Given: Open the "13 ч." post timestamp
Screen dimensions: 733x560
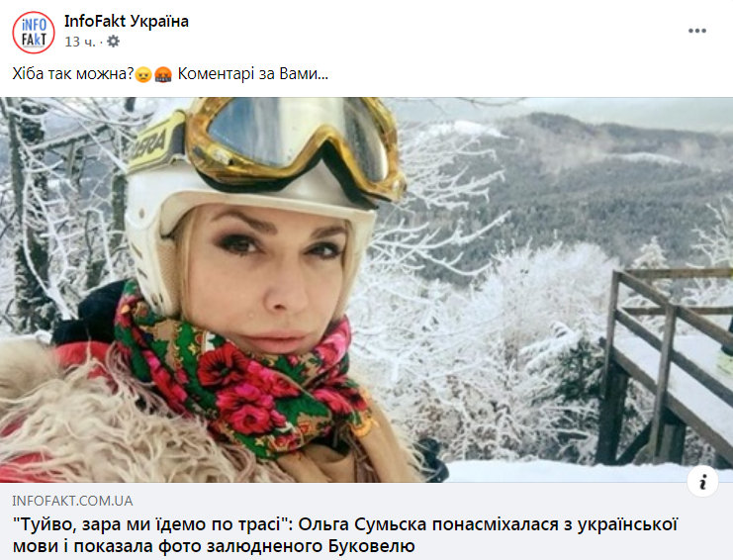Looking at the screenshot, I should (80, 43).
